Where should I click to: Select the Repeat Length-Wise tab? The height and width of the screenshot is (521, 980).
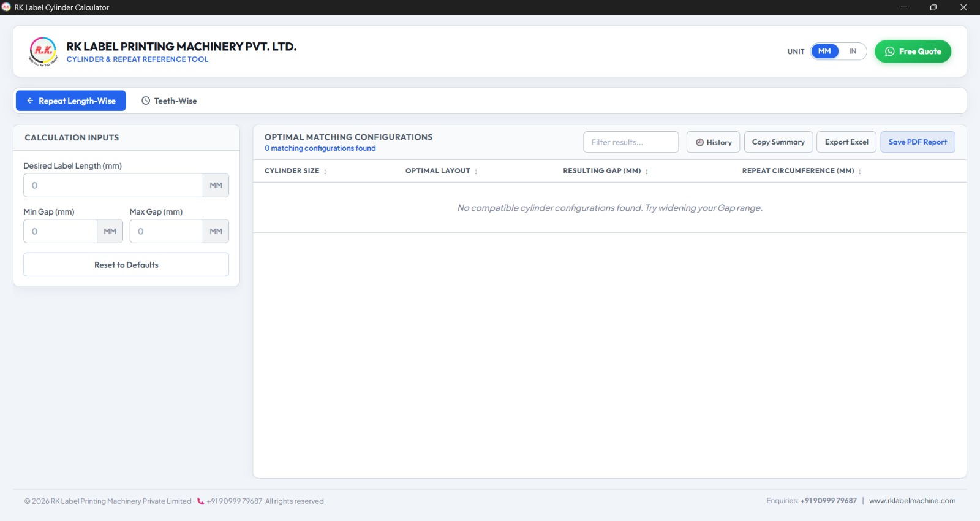click(71, 101)
